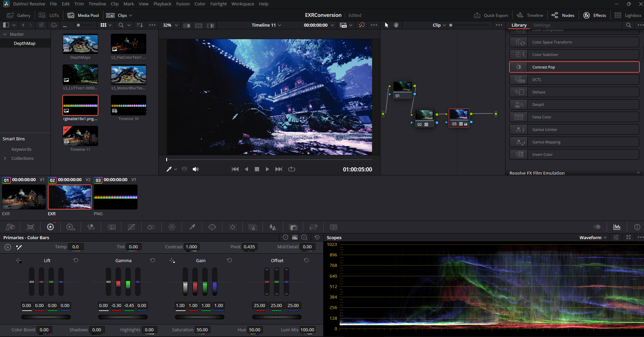Open the RGB Mixer palette
The image size is (644, 337).
click(91, 227)
